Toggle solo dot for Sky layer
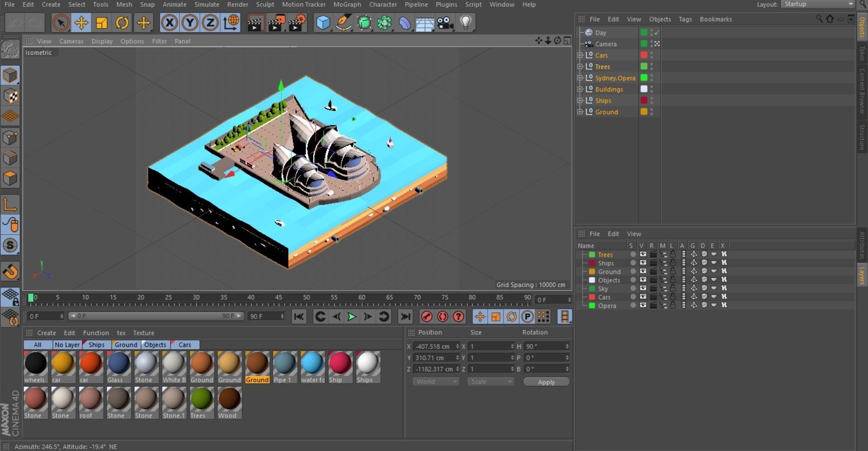Image resolution: width=868 pixels, height=451 pixels. pyautogui.click(x=633, y=288)
